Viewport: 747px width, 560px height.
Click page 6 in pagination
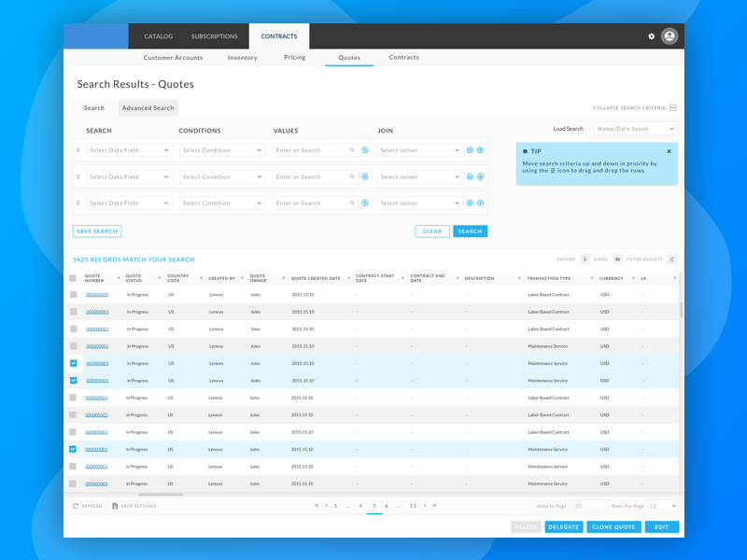point(386,505)
